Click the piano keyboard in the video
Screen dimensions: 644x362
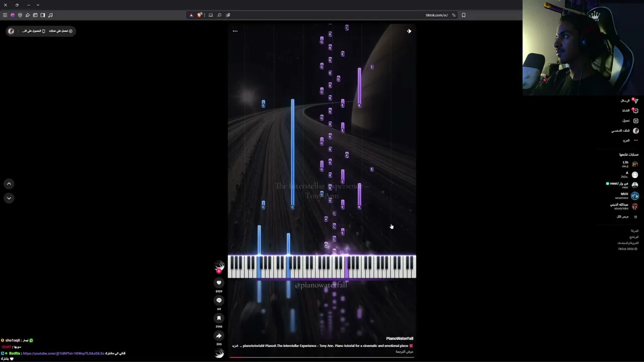click(322, 266)
